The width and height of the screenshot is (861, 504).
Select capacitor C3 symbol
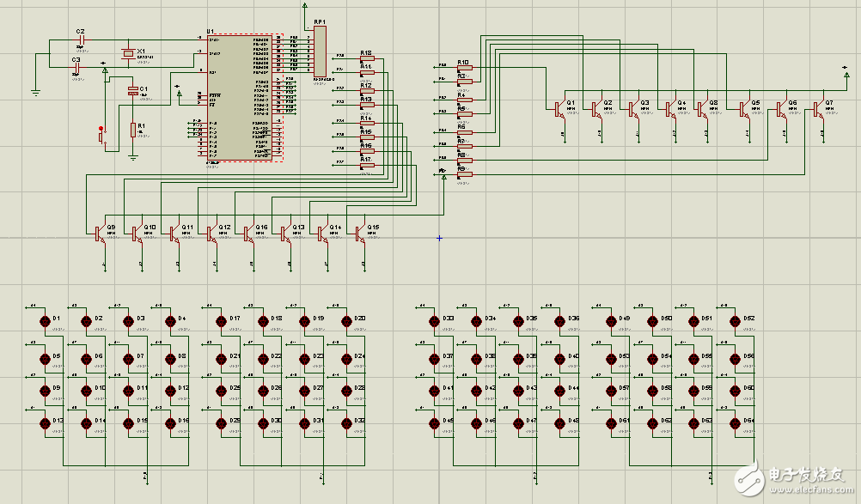click(x=76, y=67)
